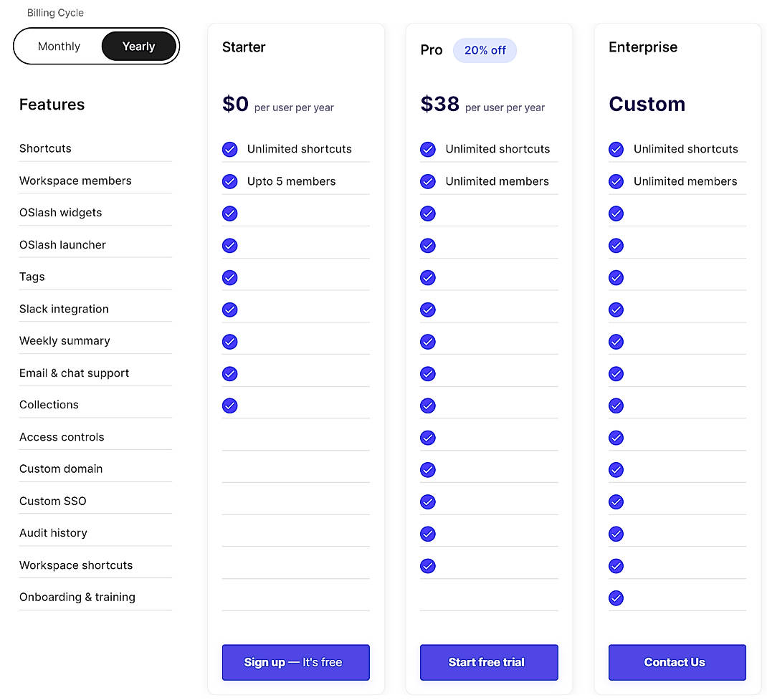Click the Custom SSO checkmark under Pro

click(428, 502)
